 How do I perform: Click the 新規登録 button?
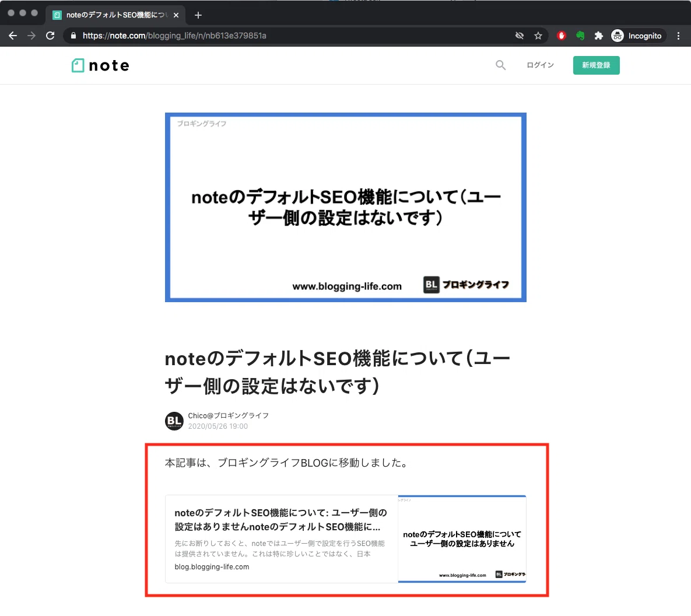click(x=597, y=65)
